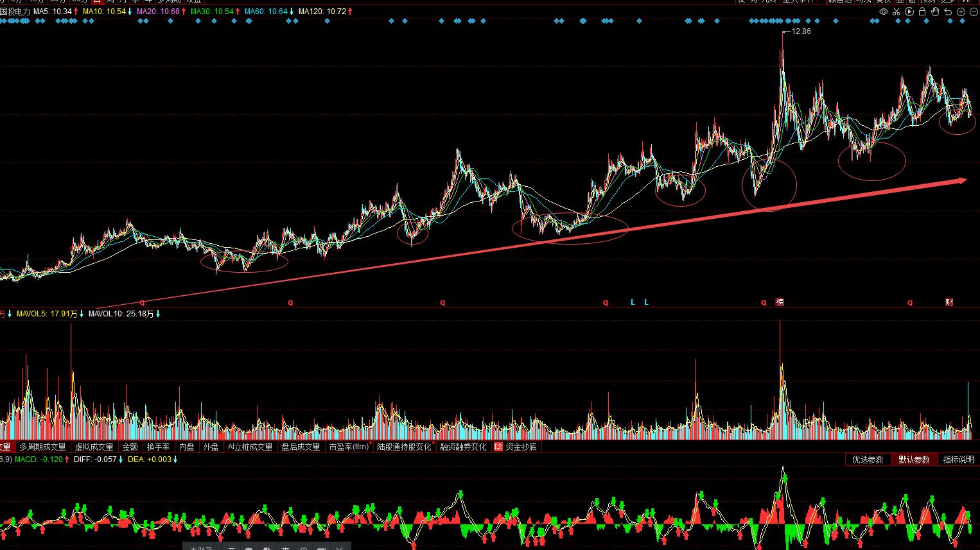The height and width of the screenshot is (550, 980).
Task: Select the hand pan tool
Action: [935, 12]
